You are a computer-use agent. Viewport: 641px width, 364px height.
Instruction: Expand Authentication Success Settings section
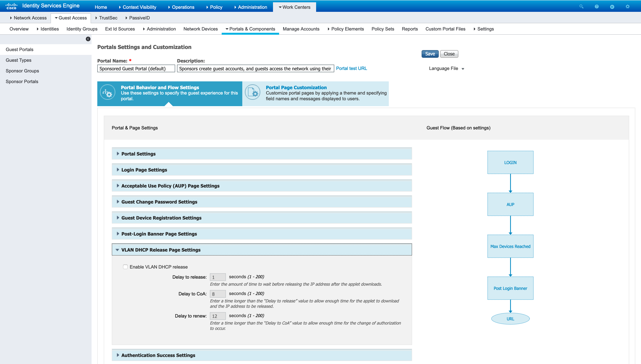(x=262, y=355)
